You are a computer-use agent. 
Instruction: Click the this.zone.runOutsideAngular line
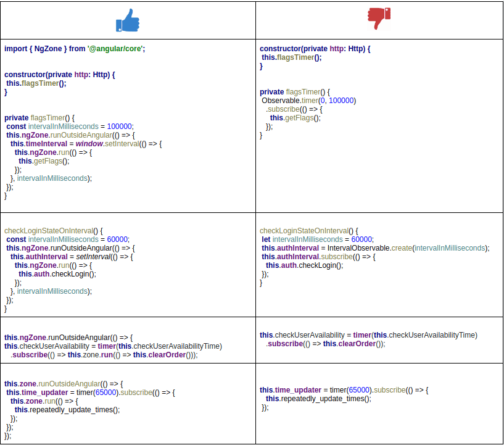[64, 383]
